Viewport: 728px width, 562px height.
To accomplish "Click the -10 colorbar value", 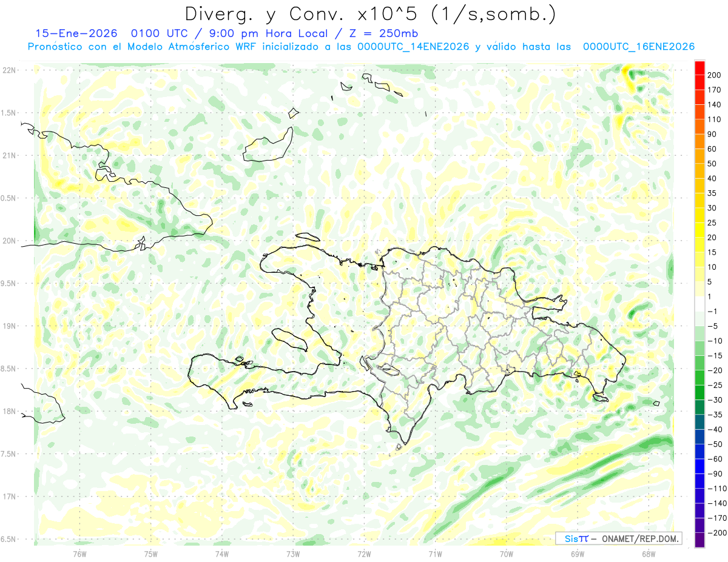I will (714, 341).
